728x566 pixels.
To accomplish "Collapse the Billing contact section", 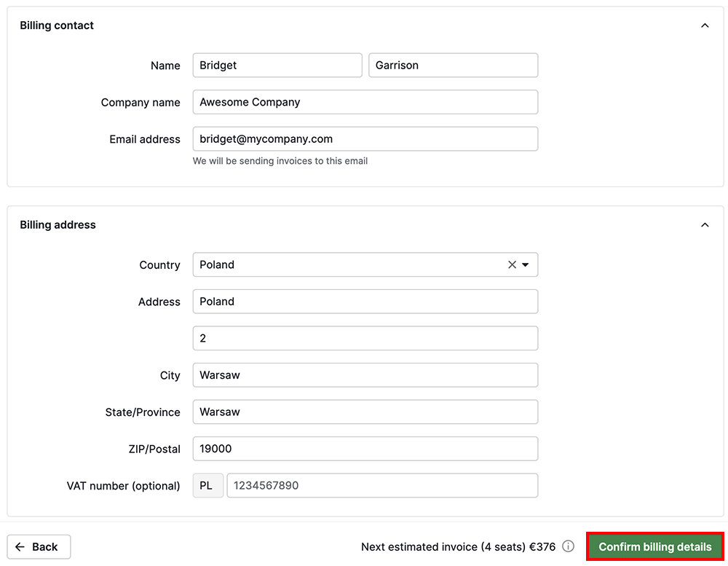I will click(704, 25).
